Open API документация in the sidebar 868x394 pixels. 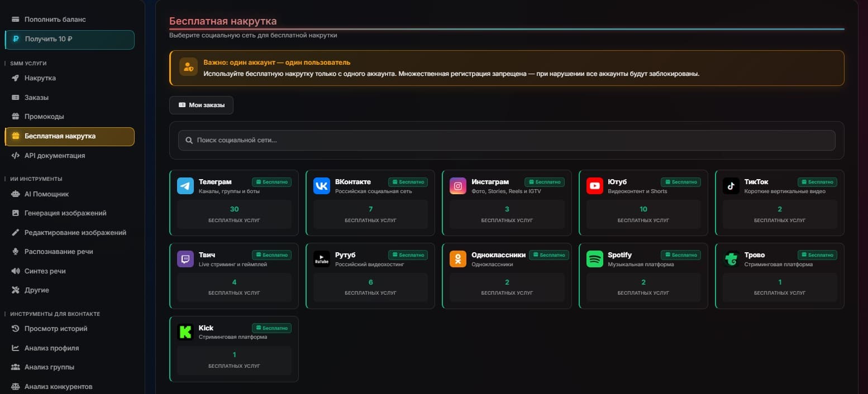click(69, 156)
